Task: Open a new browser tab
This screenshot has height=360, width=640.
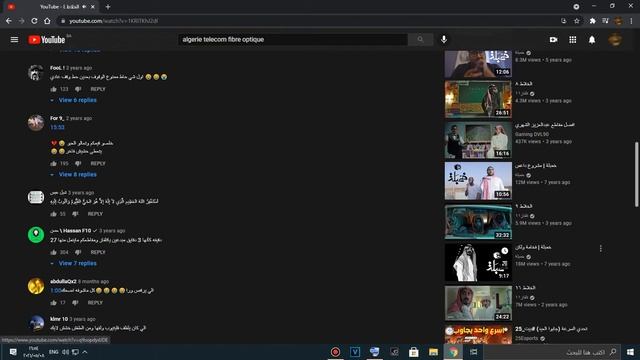Action: (108, 7)
